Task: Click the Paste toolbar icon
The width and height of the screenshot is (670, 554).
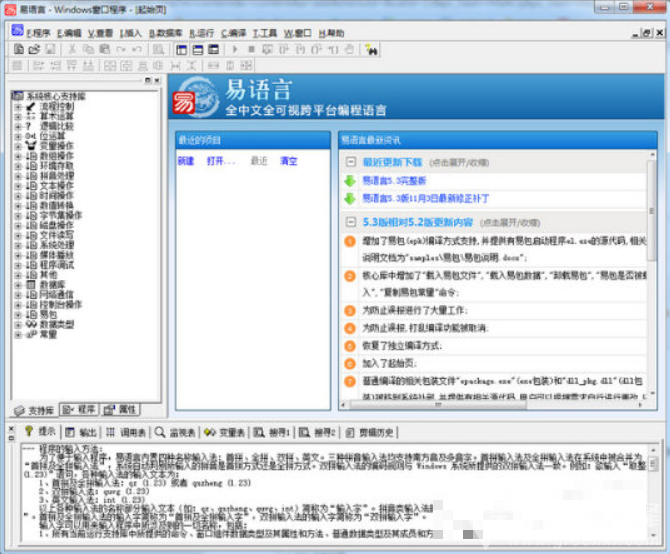Action: click(105, 50)
